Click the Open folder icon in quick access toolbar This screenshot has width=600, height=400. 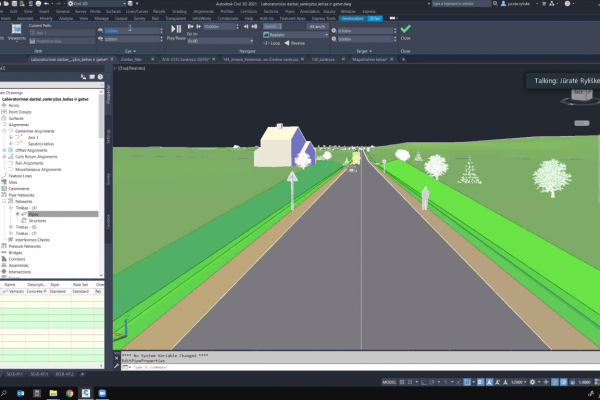pyautogui.click(x=7, y=4)
